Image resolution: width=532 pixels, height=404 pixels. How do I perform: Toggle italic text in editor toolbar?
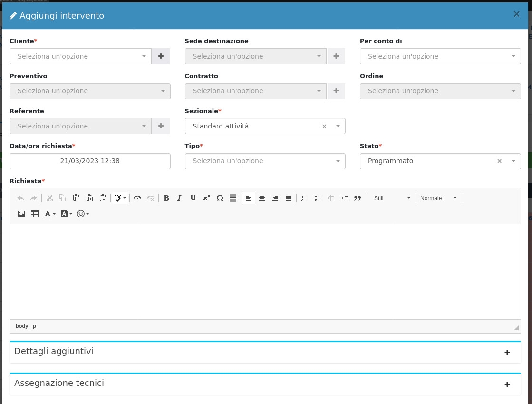179,198
